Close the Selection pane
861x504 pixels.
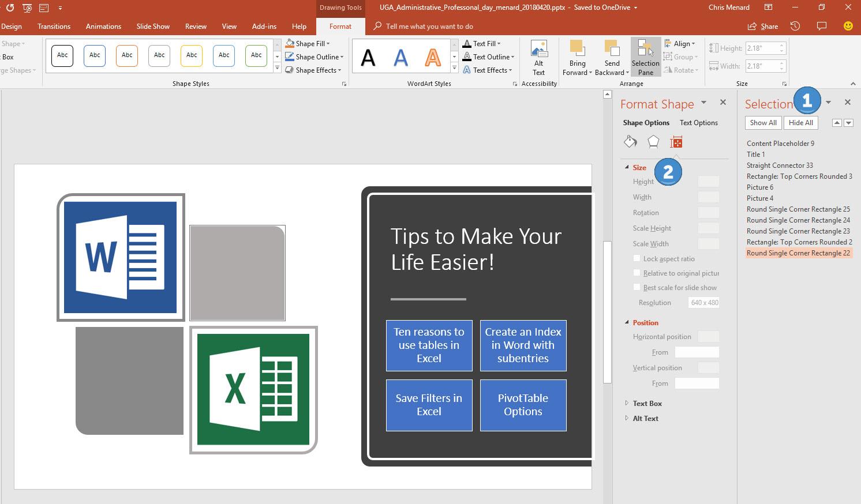(x=847, y=102)
